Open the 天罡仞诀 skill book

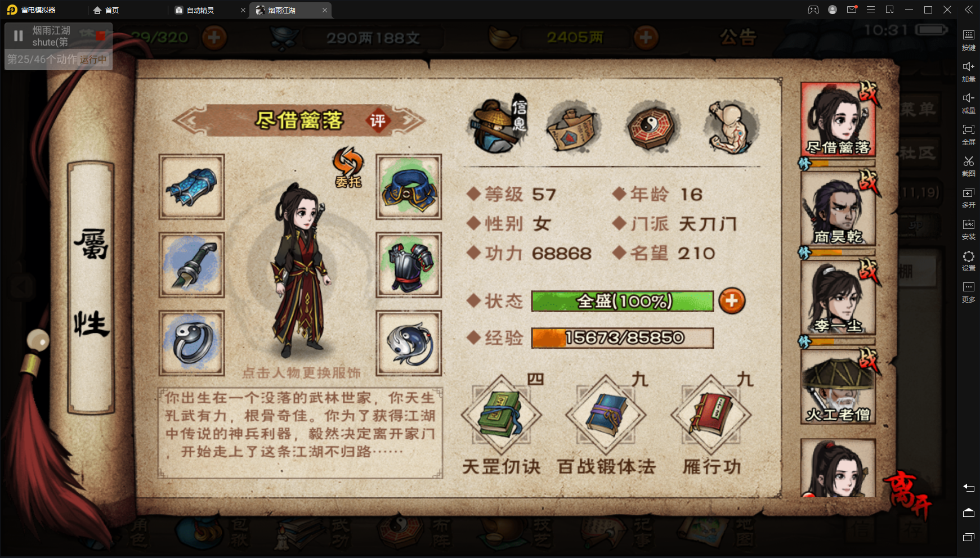(x=501, y=415)
